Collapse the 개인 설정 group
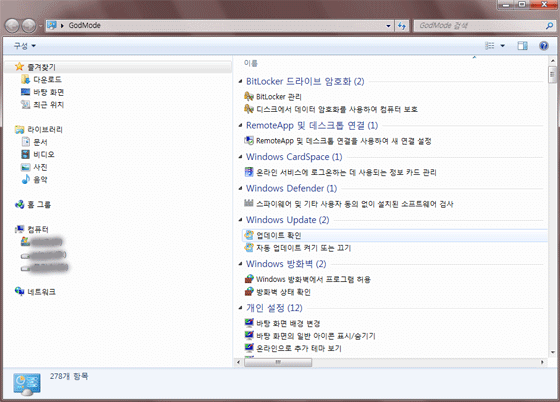 pos(240,308)
